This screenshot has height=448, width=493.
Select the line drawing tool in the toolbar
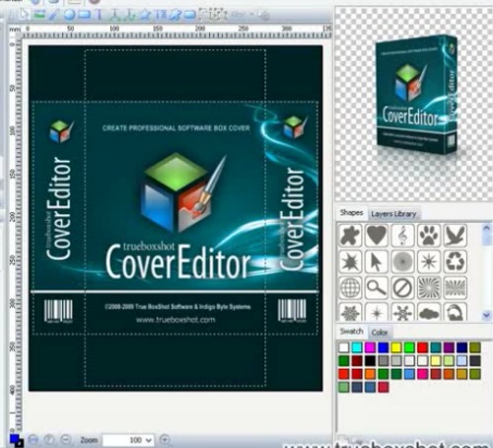(x=53, y=15)
